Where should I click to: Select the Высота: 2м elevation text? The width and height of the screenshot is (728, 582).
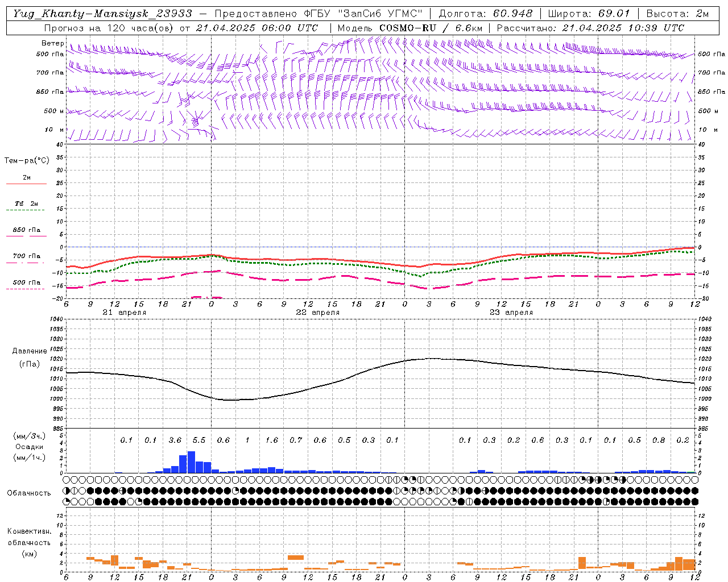pyautogui.click(x=677, y=14)
